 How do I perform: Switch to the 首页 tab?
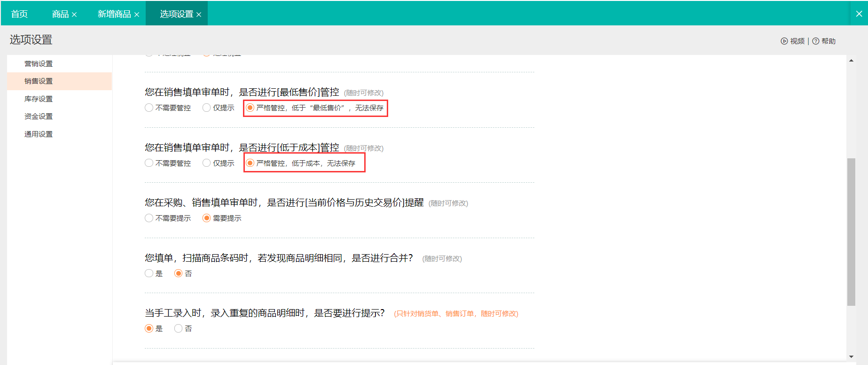pos(19,14)
